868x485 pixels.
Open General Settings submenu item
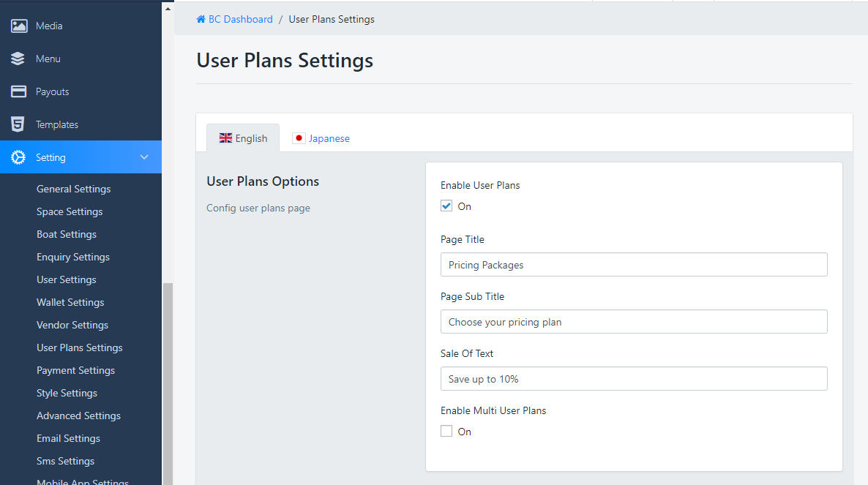pos(74,189)
